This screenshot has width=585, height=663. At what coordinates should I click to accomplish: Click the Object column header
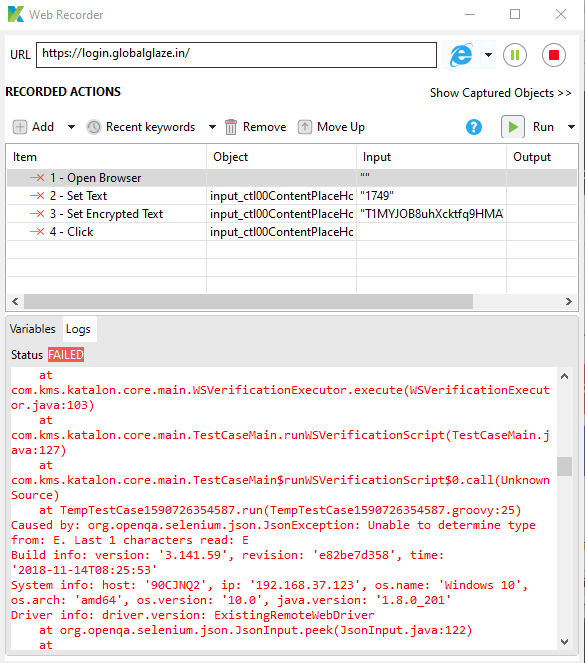[x=282, y=157]
